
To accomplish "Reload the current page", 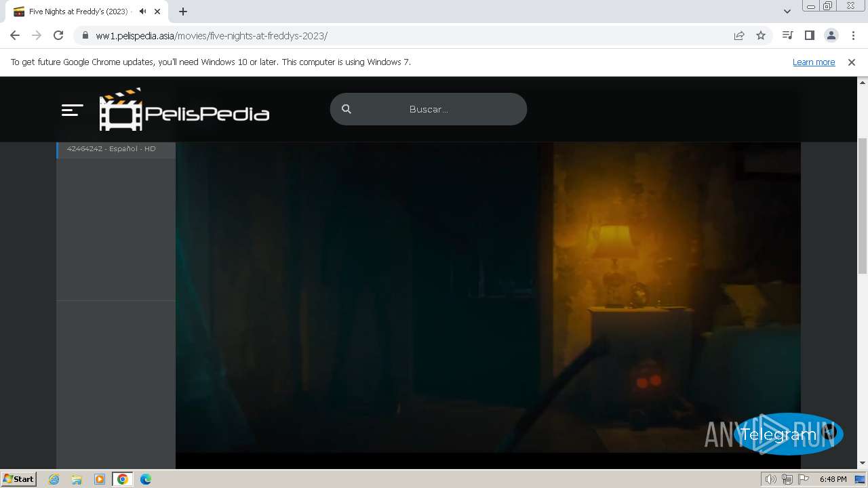I will click(58, 35).
